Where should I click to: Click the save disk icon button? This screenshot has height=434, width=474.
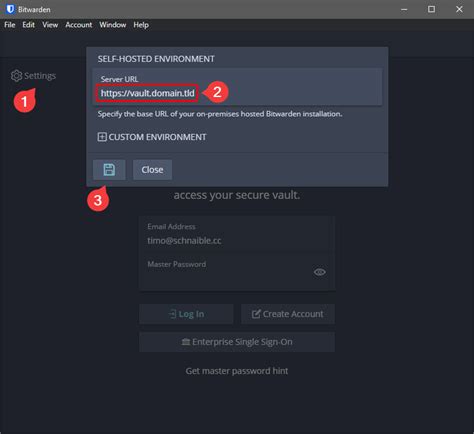click(109, 170)
